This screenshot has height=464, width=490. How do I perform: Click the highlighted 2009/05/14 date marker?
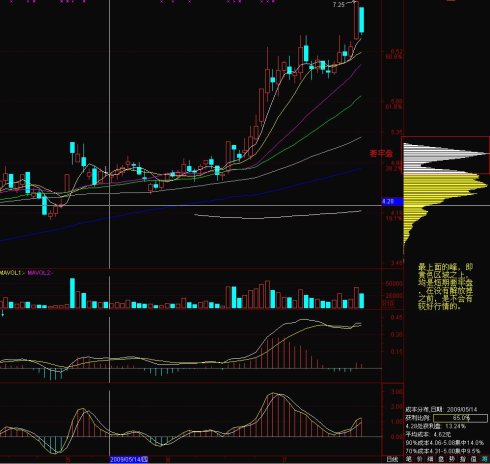tap(129, 459)
